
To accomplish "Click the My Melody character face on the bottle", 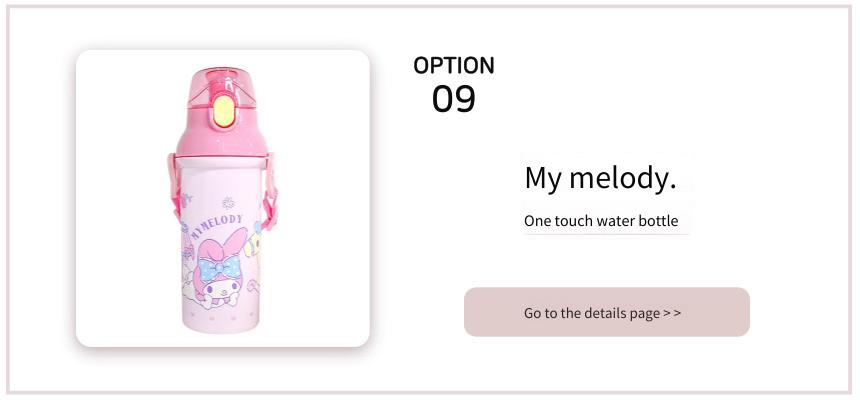I will (216, 289).
